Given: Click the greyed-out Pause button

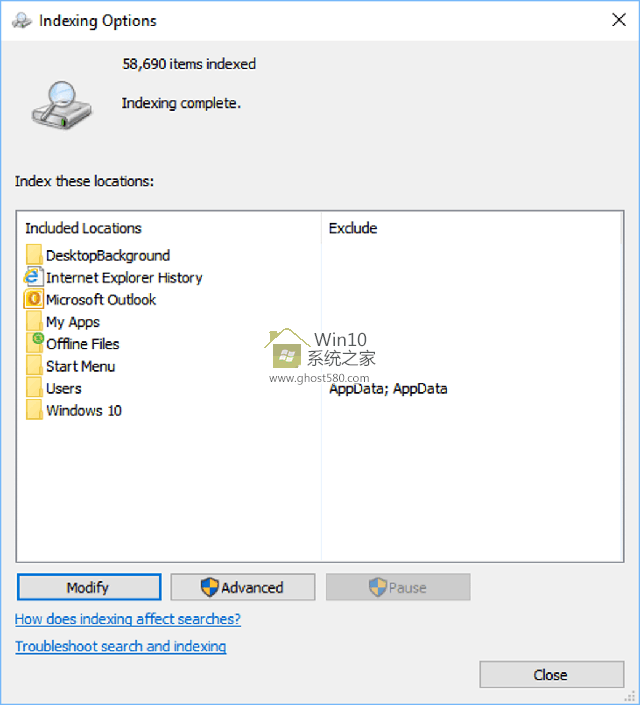Looking at the screenshot, I should point(398,587).
